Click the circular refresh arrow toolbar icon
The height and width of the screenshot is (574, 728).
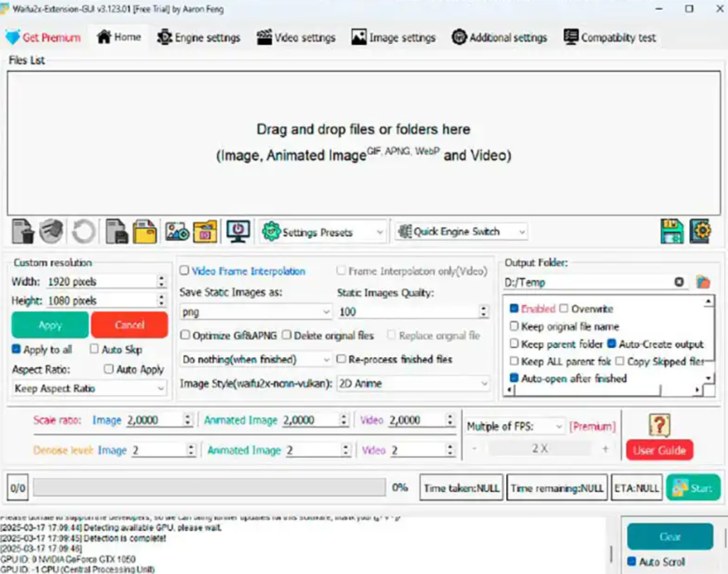[83, 231]
